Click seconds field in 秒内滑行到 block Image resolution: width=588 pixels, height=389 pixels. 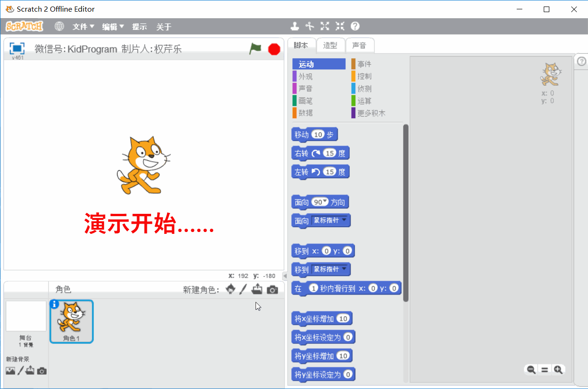pos(314,288)
